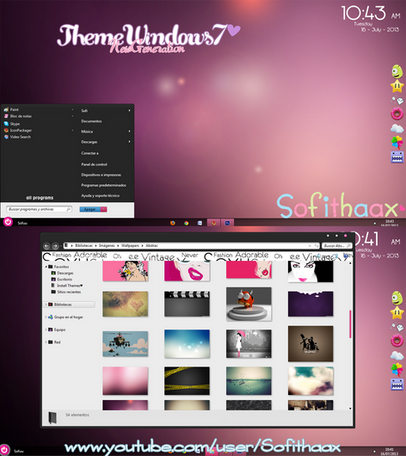This screenshot has height=456, width=406.
Task: Click the Buscar programas y archivos field
Action: coord(39,209)
